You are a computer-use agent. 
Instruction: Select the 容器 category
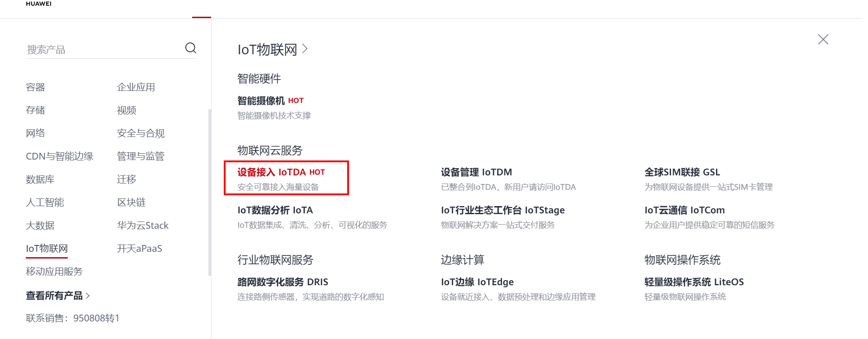35,87
